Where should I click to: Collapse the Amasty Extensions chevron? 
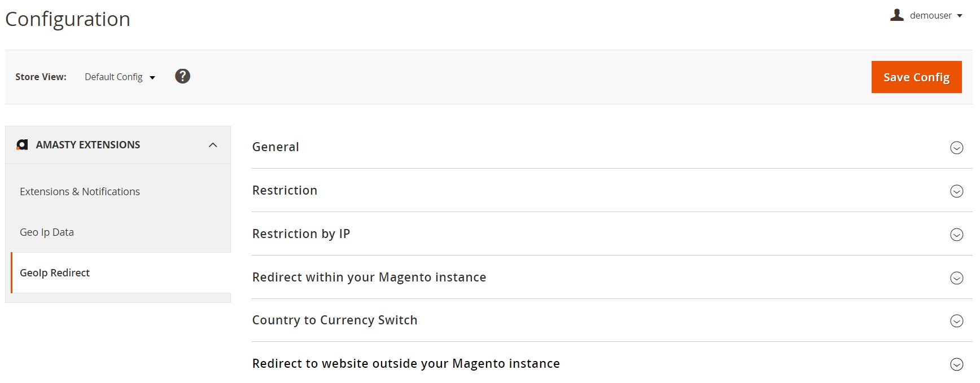click(213, 145)
